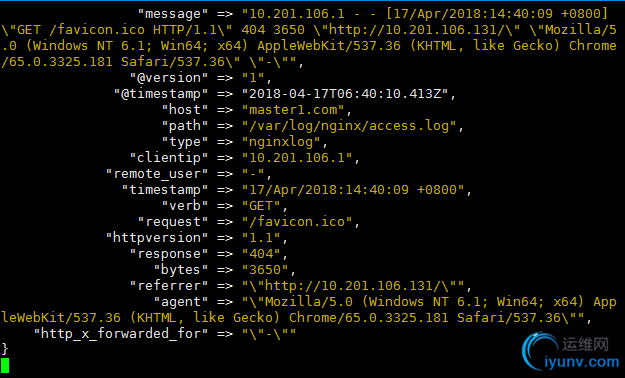Image resolution: width=625 pixels, height=378 pixels.
Task: Click the "http_x_forwarded_for" key
Action: click(121, 333)
